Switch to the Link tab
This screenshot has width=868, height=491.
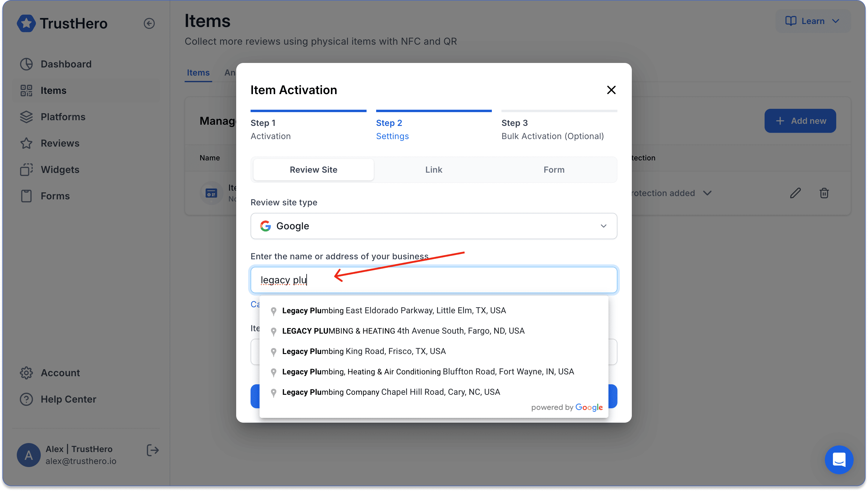pos(433,170)
